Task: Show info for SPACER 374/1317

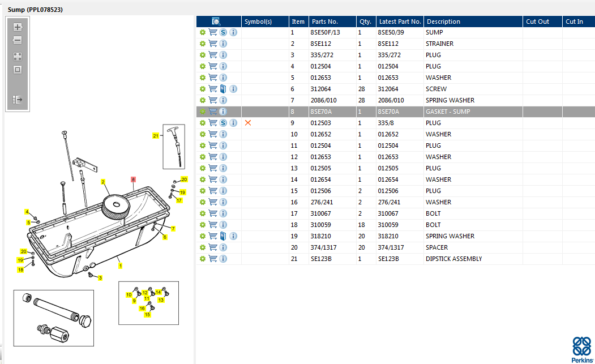Action: (223, 247)
